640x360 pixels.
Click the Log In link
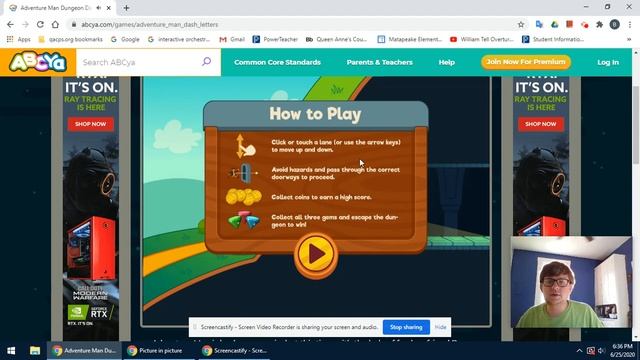pyautogui.click(x=608, y=62)
